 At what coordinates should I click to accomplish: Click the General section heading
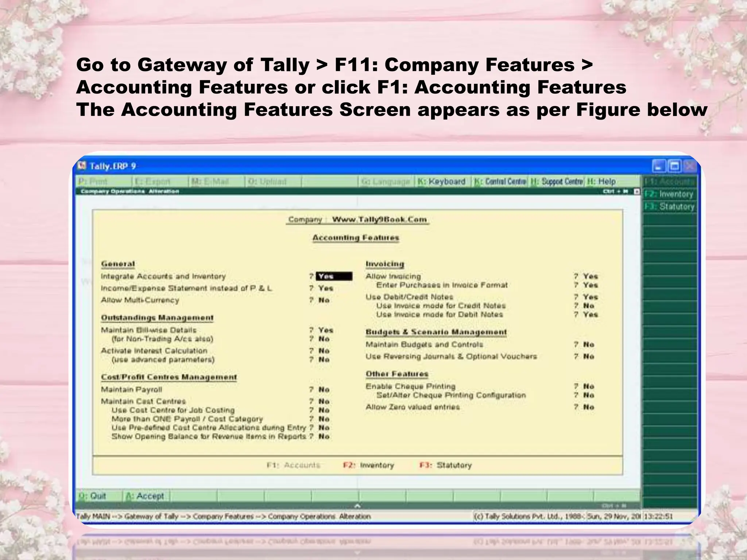click(118, 264)
